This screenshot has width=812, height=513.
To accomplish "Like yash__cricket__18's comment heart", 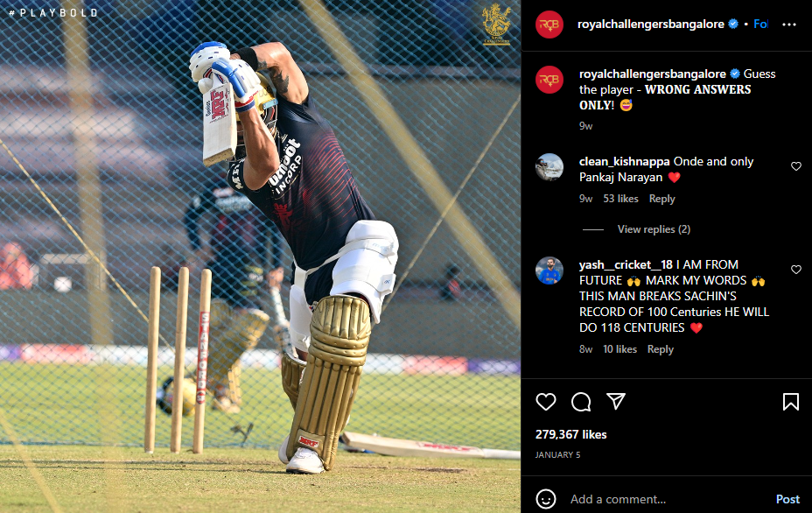I will [x=796, y=270].
